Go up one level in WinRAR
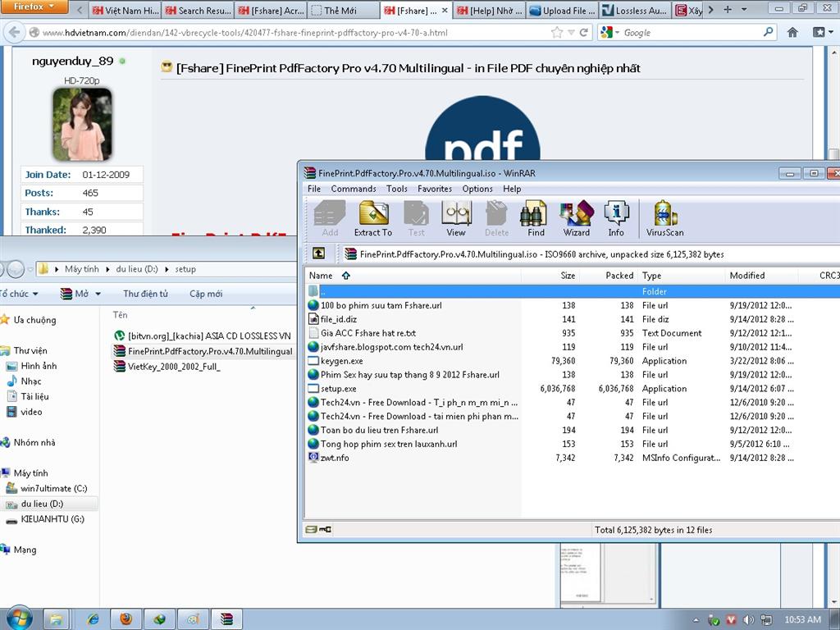 pos(319,253)
